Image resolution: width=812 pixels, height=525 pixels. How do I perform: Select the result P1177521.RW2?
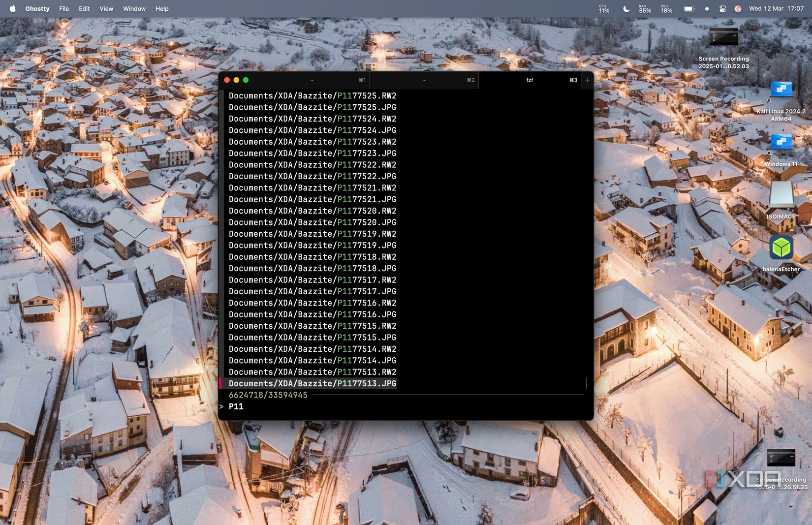pos(312,188)
